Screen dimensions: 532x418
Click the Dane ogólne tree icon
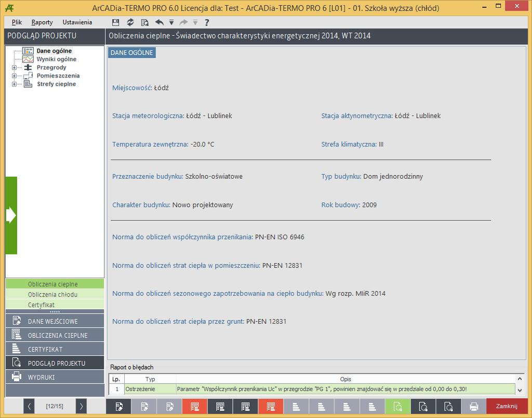point(28,51)
